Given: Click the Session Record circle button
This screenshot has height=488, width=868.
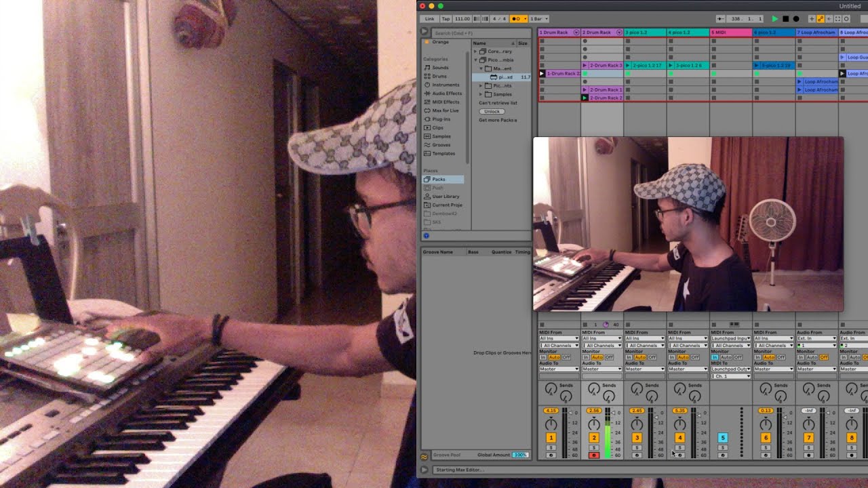Looking at the screenshot, I should tap(846, 19).
